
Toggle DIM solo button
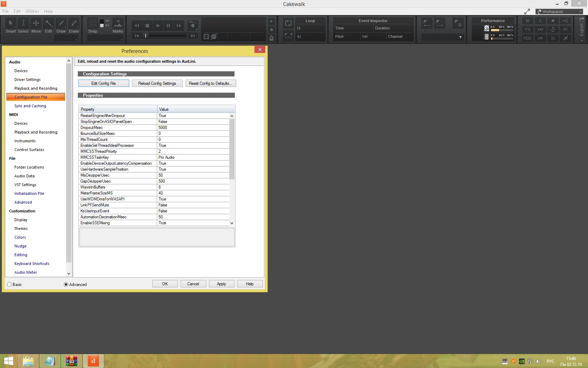(x=540, y=38)
